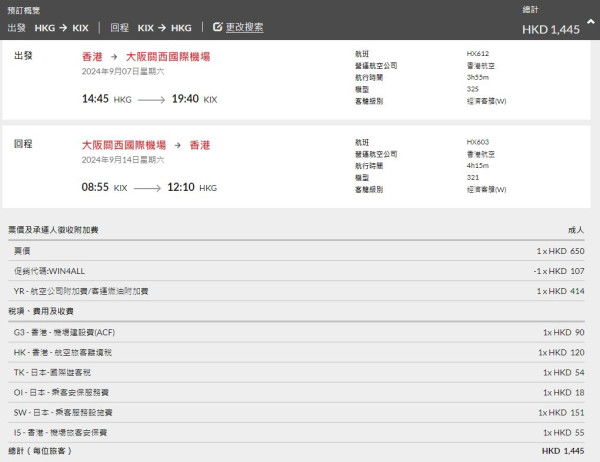Click the departure time 14:45 HKG
This screenshot has height=462, width=600.
coord(107,99)
